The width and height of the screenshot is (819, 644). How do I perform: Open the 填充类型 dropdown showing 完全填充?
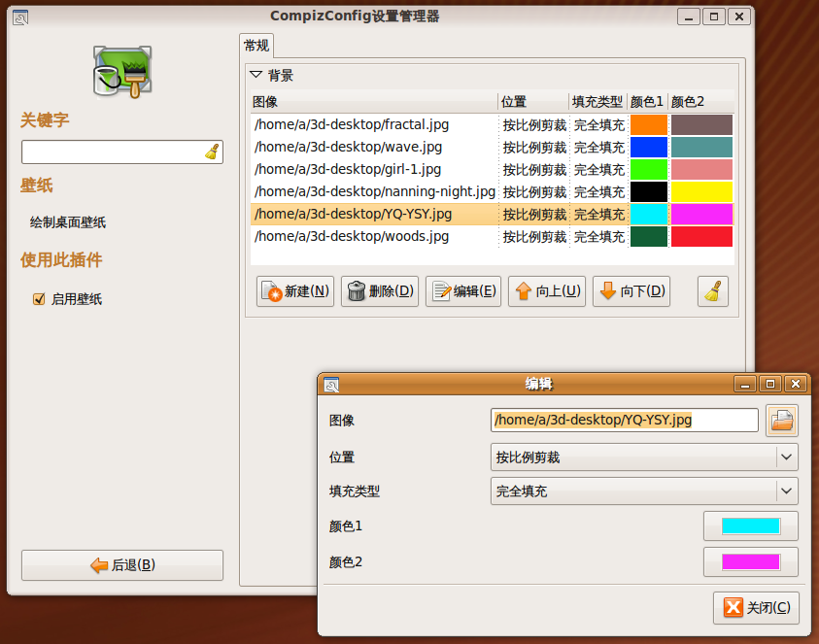coord(644,491)
